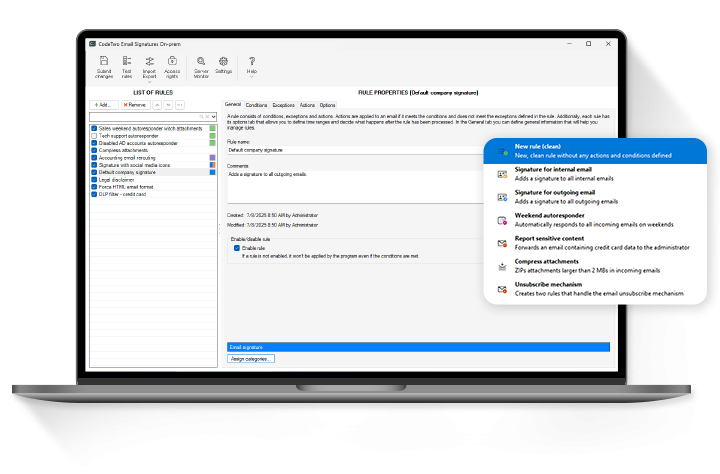Click the Remove rule button
The image size is (720, 474).
(135, 105)
